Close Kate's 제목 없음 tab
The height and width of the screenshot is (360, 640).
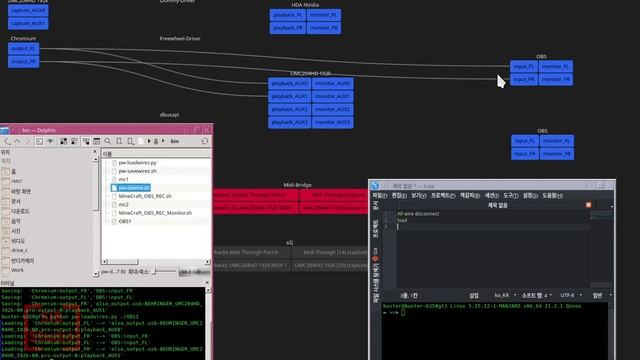click(x=588, y=205)
